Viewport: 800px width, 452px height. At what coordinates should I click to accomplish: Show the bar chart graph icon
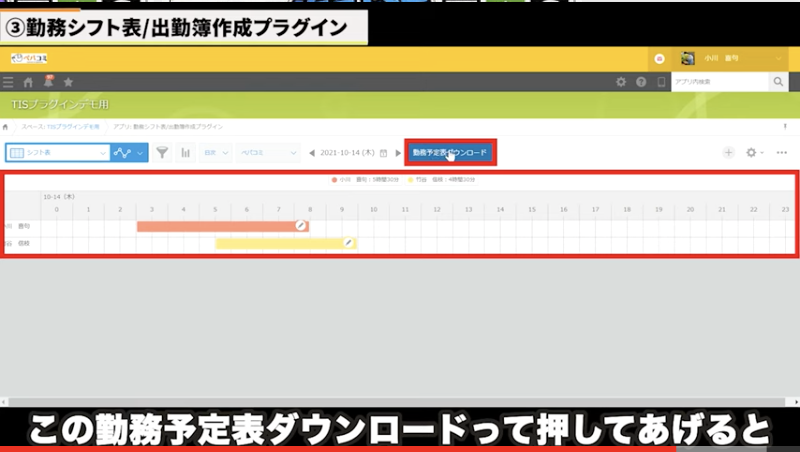pyautogui.click(x=186, y=153)
